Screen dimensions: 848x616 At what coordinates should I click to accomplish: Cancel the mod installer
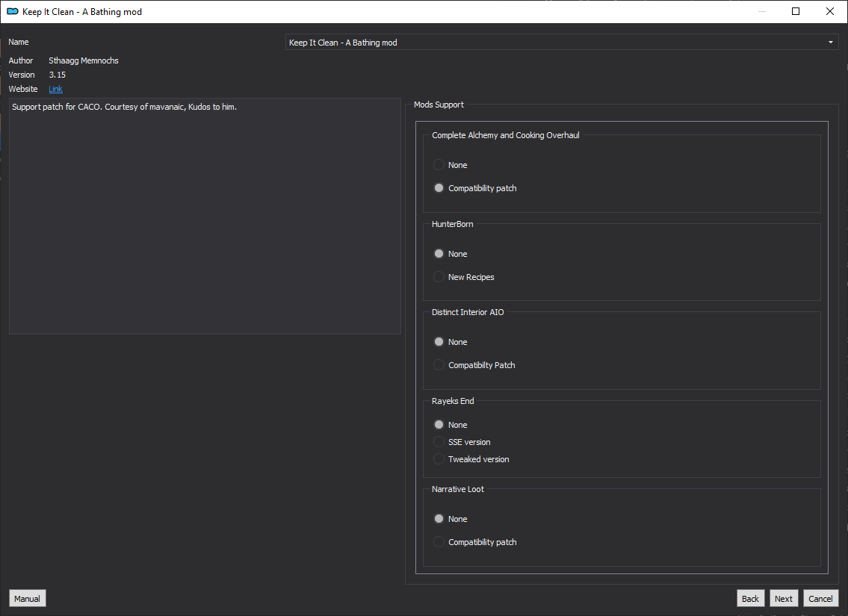(x=820, y=599)
